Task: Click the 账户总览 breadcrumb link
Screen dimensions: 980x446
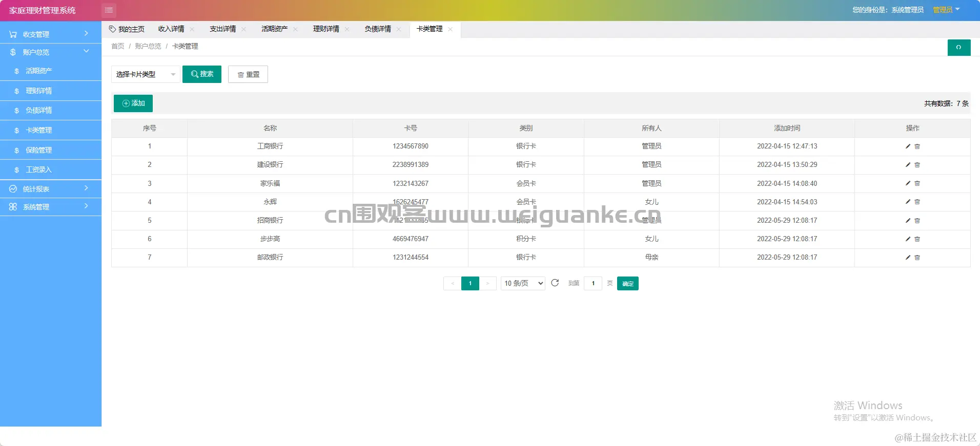Action: pyautogui.click(x=148, y=46)
